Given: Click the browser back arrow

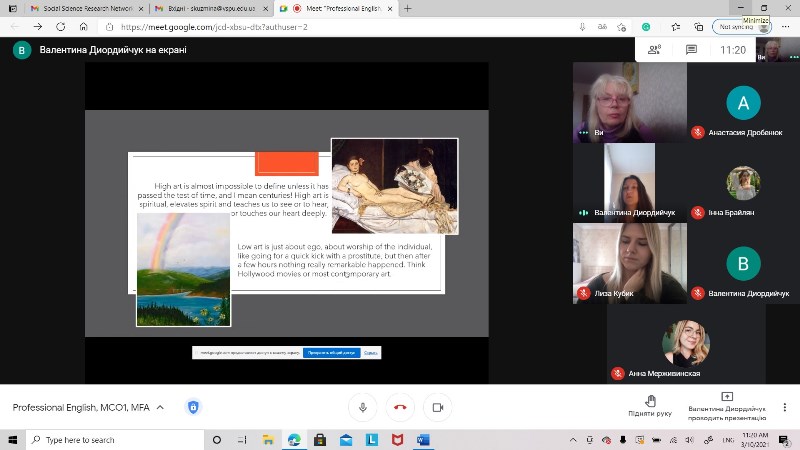Looking at the screenshot, I should (x=15, y=27).
